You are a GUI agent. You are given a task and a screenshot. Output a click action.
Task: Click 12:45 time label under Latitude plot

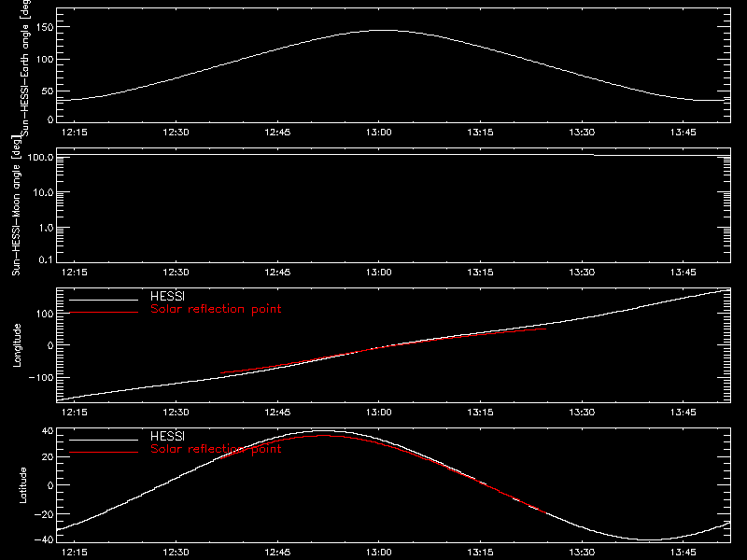tap(277, 553)
